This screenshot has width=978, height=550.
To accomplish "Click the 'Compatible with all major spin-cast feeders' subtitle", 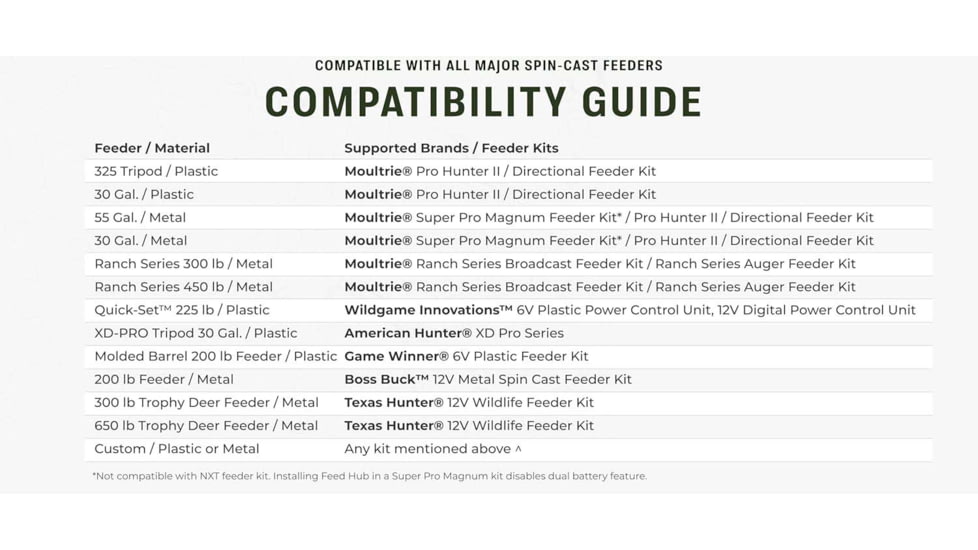I will click(488, 66).
